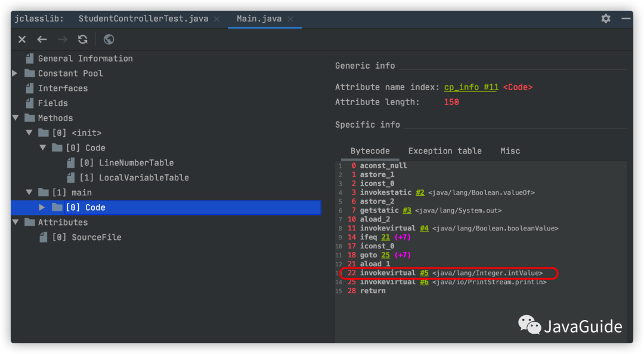This screenshot has width=644, height=354.
Task: Open jclasslib settings gear icon
Action: [x=606, y=19]
